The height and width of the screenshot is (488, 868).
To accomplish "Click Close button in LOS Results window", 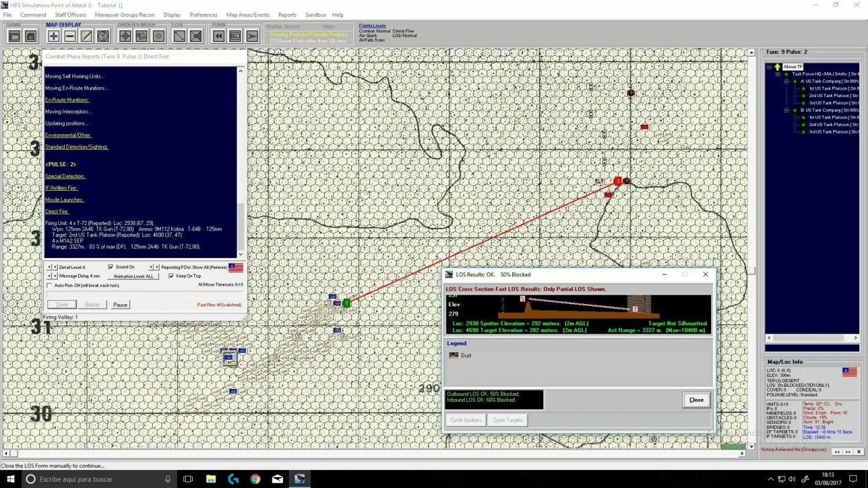I will coord(696,400).
